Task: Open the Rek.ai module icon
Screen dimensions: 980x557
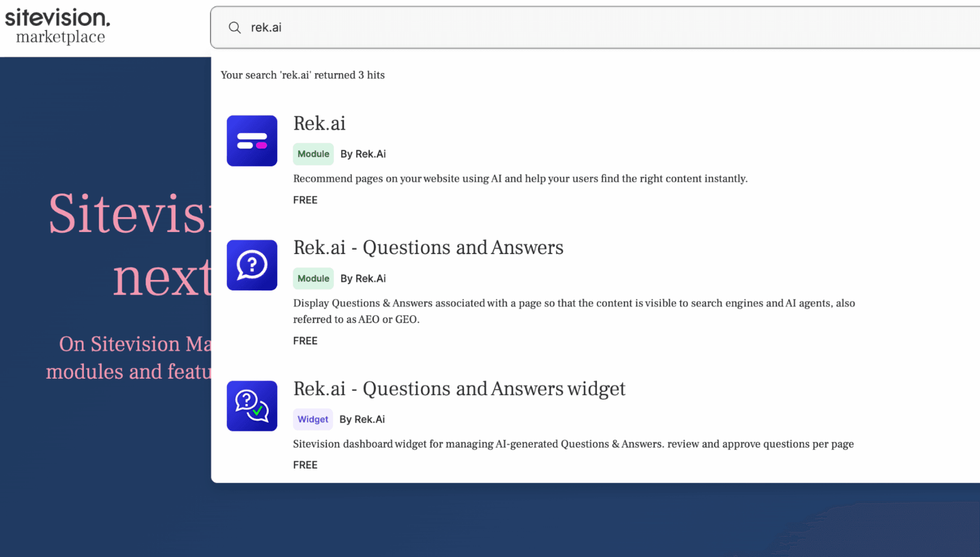Action: point(252,141)
